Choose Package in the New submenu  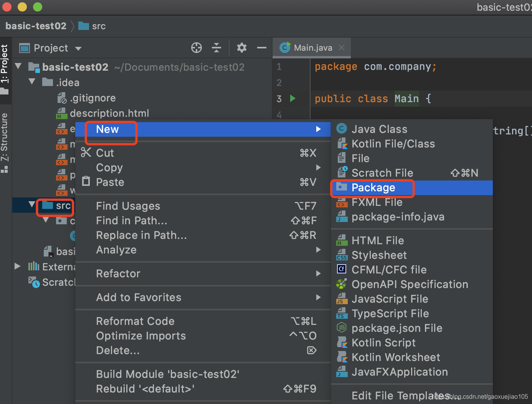coord(412,187)
